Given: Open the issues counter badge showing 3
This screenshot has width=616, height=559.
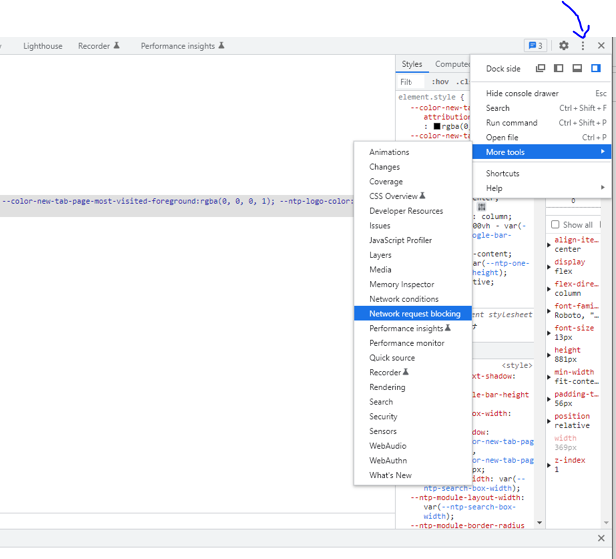Looking at the screenshot, I should (x=535, y=46).
